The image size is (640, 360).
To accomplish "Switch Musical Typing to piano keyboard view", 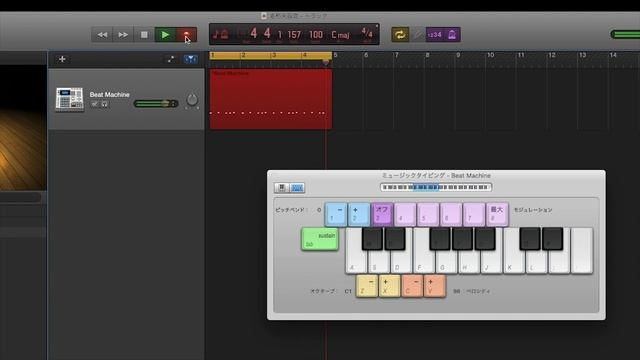I will pyautogui.click(x=282, y=188).
